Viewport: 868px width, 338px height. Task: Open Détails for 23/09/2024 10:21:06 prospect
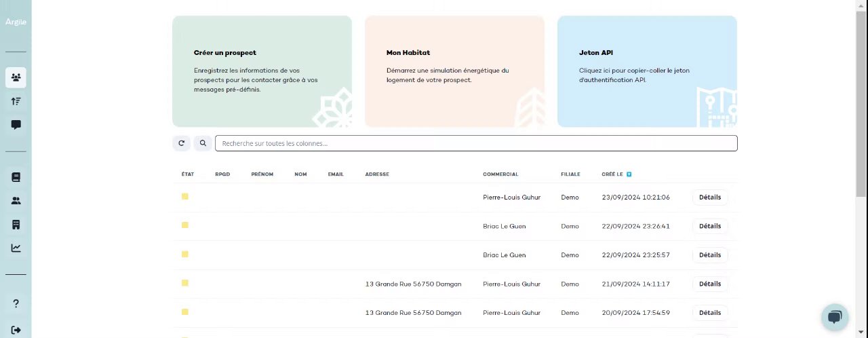tap(709, 198)
